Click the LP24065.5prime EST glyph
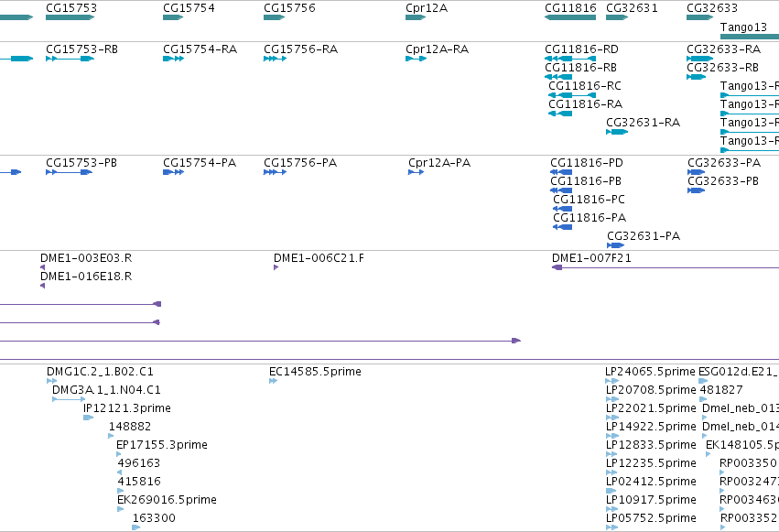The image size is (779, 532). (x=611, y=381)
